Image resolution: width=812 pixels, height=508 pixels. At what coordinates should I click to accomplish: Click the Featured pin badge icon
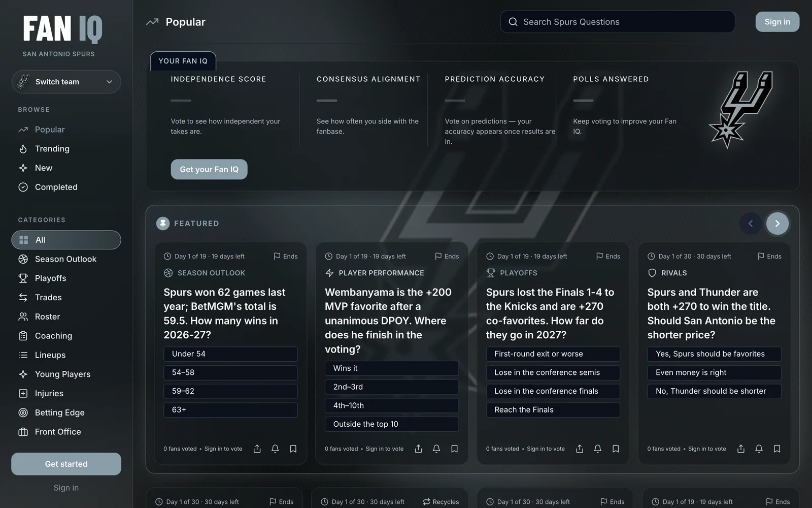click(x=163, y=224)
